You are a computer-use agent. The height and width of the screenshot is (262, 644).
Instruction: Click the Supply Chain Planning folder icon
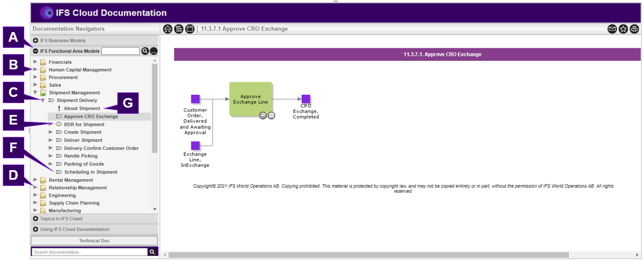pos(43,203)
